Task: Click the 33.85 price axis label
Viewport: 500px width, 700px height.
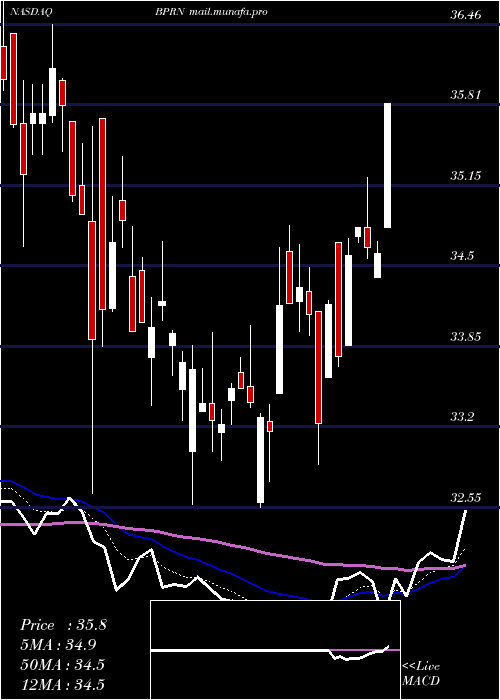Action: tap(466, 336)
